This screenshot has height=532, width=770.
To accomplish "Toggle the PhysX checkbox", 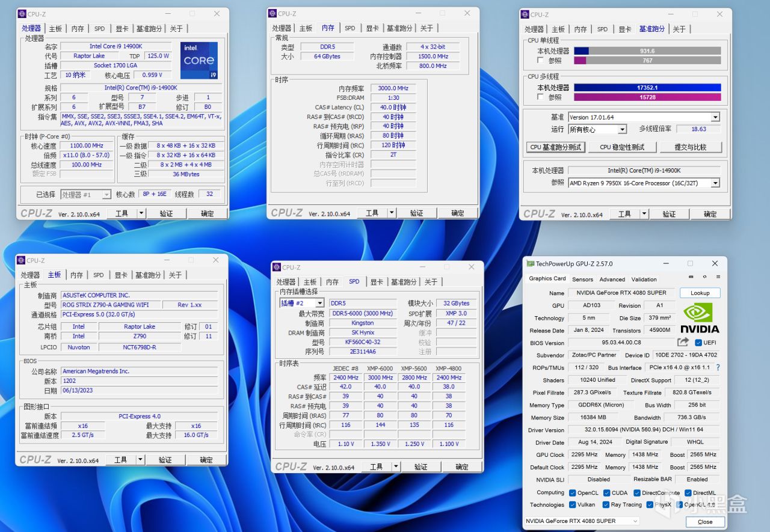I will (649, 505).
